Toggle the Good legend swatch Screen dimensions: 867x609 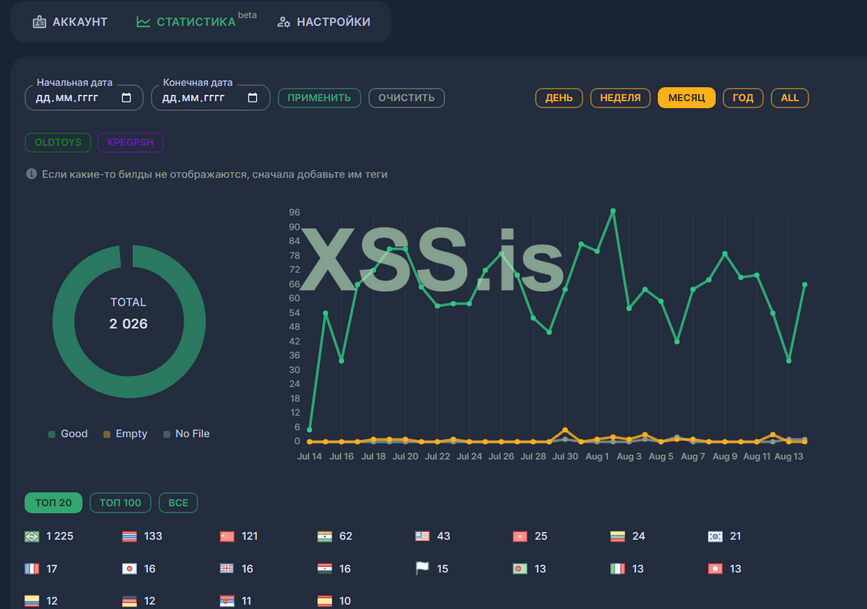(51, 434)
